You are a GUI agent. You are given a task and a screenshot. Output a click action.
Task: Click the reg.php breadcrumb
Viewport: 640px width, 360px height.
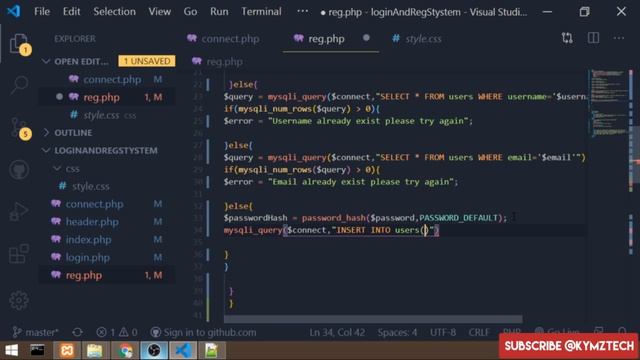coord(224,62)
